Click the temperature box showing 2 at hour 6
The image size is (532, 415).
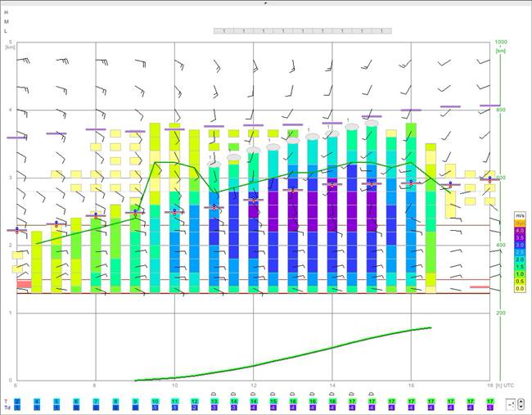pyautogui.click(x=17, y=401)
